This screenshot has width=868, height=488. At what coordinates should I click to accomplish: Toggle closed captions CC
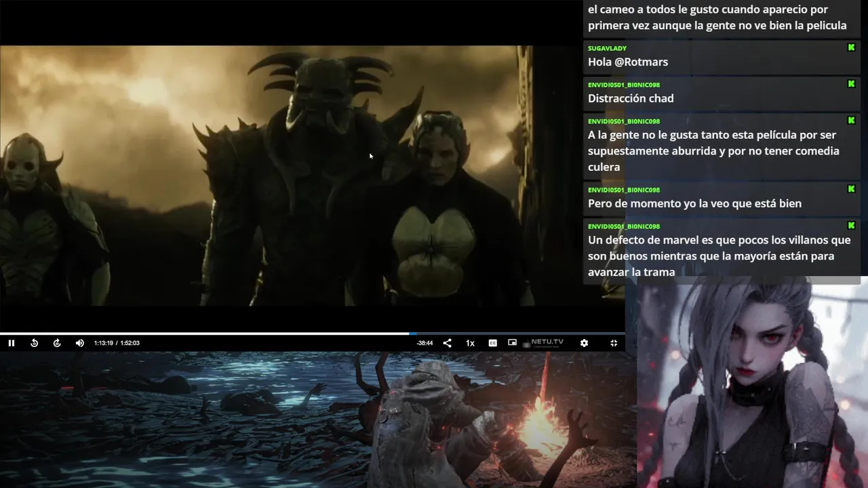coord(493,343)
